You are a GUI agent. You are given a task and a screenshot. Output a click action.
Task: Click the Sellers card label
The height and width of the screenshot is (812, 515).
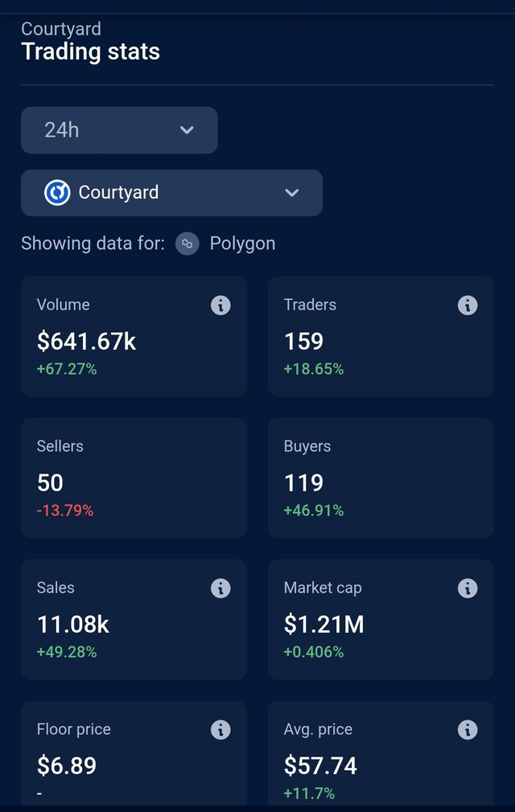coord(60,446)
